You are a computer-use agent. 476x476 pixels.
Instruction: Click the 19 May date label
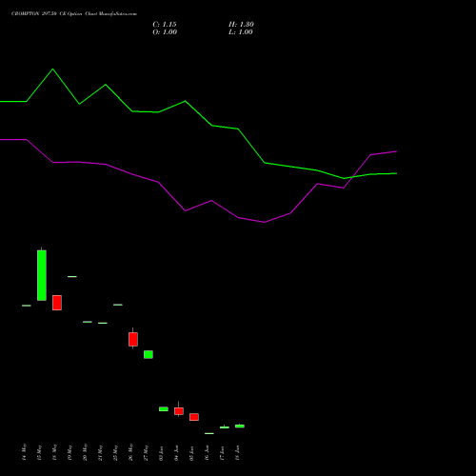coord(70,452)
